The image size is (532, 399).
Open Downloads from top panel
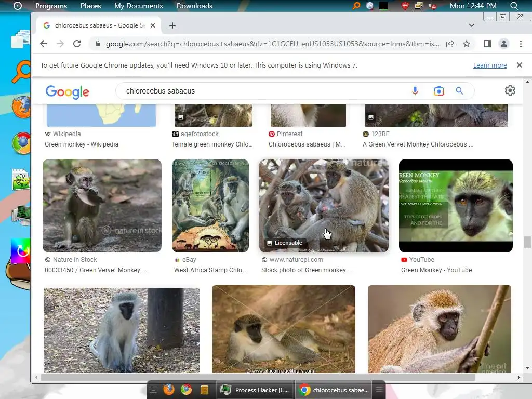(194, 6)
